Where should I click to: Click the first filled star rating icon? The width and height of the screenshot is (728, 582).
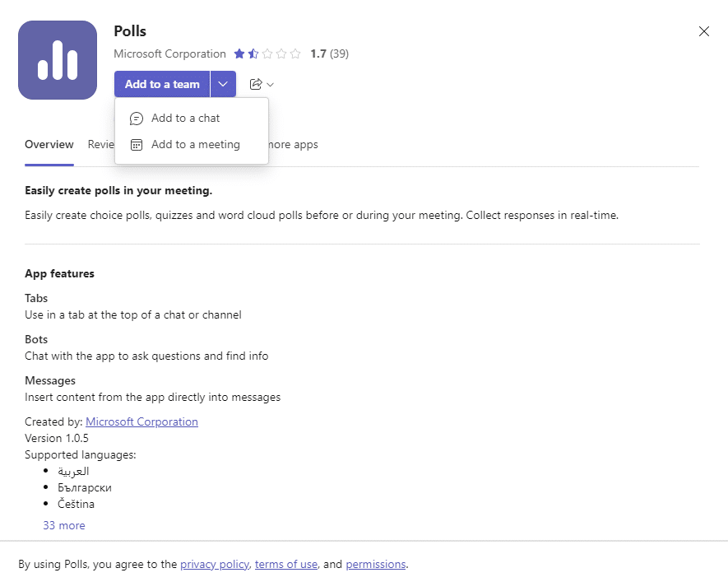(x=239, y=54)
